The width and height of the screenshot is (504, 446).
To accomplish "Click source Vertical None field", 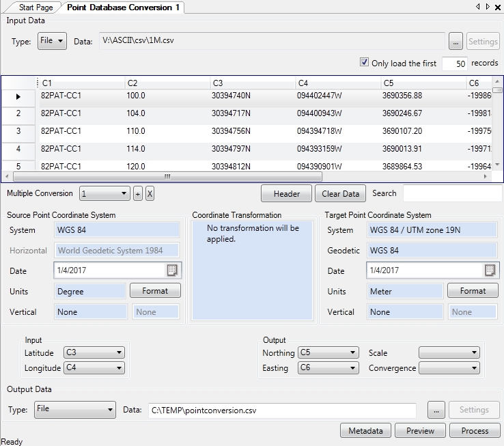I will pos(91,311).
